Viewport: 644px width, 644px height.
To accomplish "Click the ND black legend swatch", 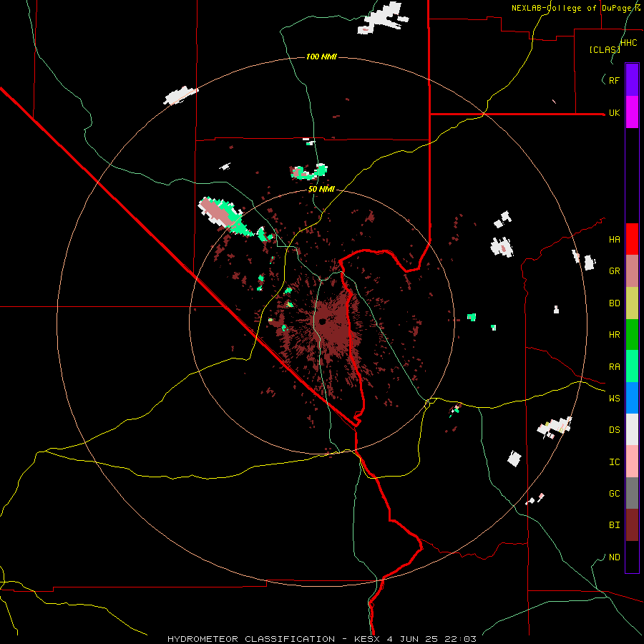I will click(632, 557).
